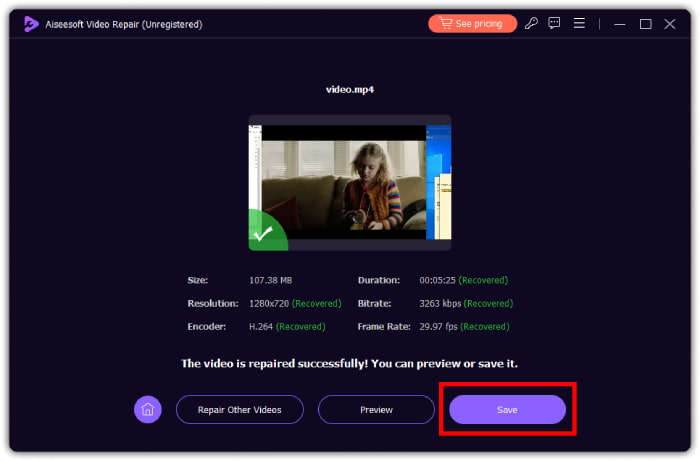Click the key-shaped register icon
700x461 pixels.
532,23
